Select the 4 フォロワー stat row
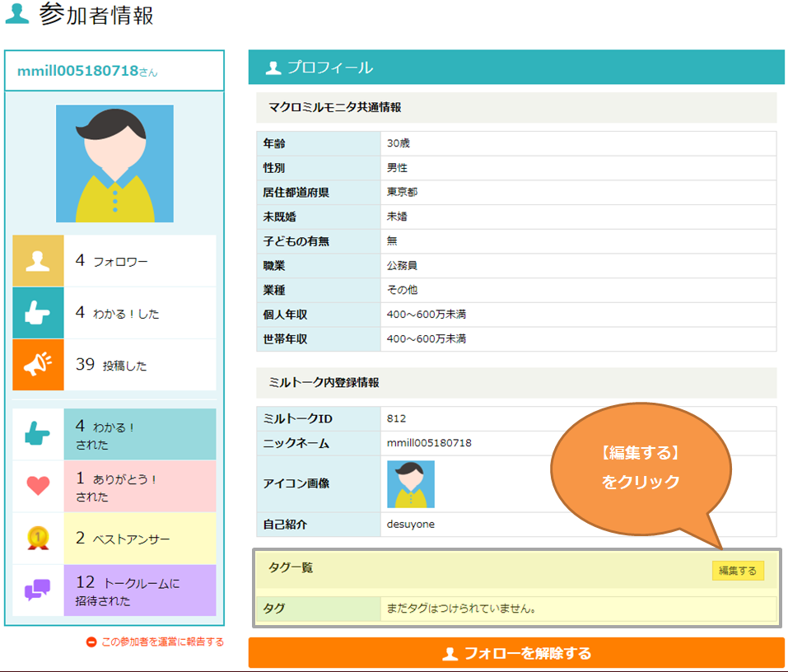788x672 pixels. 139,261
